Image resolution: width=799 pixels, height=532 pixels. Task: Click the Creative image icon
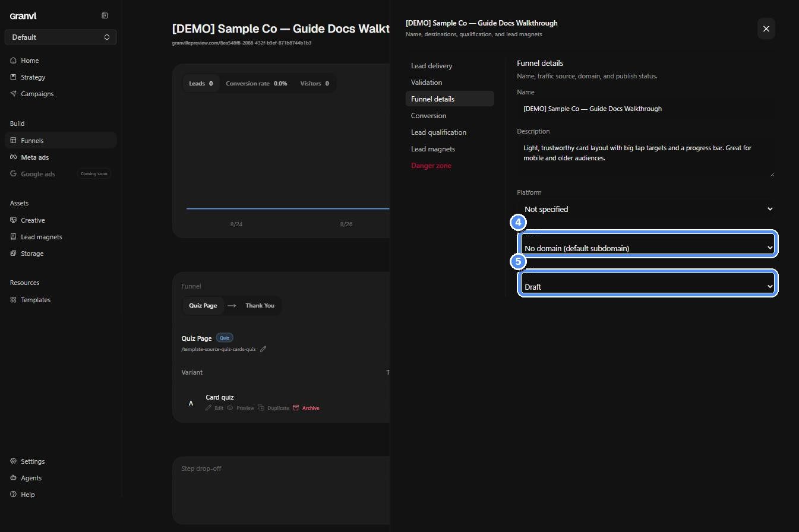tap(13, 220)
